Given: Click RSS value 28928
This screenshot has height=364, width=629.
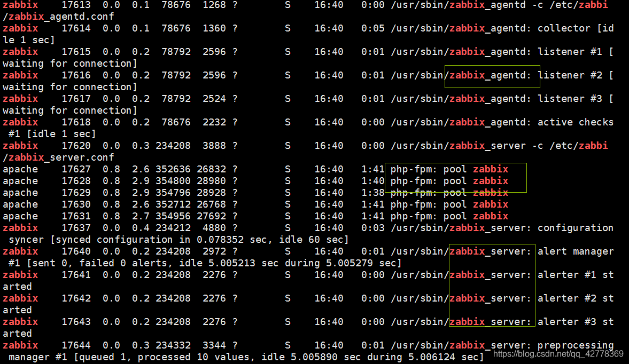Looking at the screenshot, I should (x=212, y=193).
